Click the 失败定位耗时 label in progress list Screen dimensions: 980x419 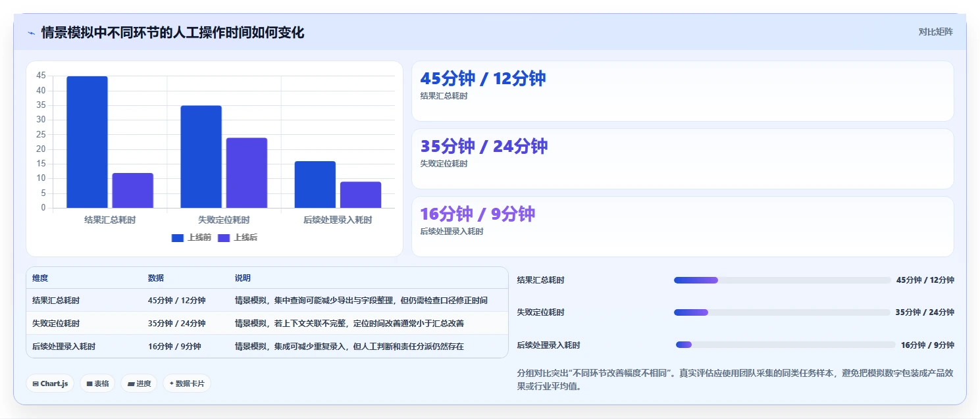(x=541, y=312)
